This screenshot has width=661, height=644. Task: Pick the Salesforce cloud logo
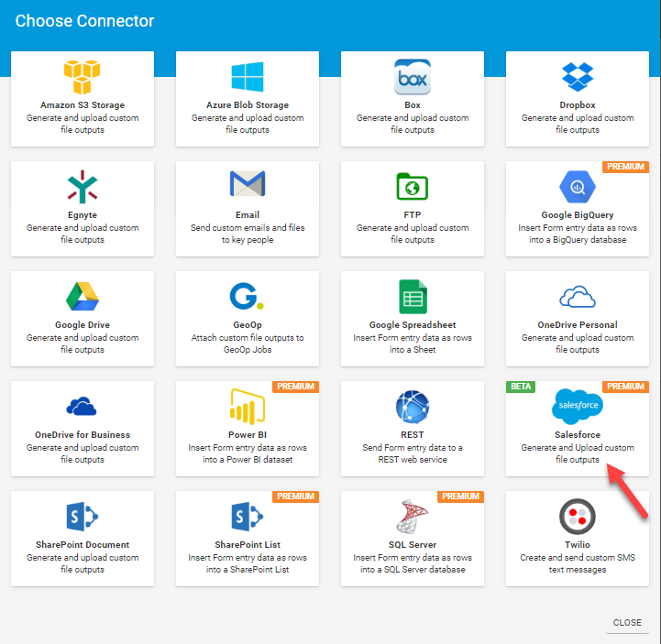point(578,407)
